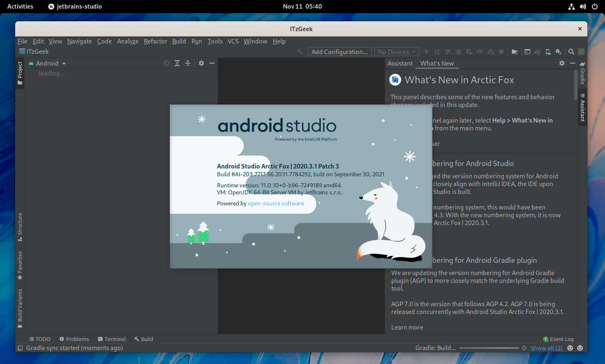The image size is (605, 364).
Task: Cancel Gradle build with the X icon
Action: [524, 348]
